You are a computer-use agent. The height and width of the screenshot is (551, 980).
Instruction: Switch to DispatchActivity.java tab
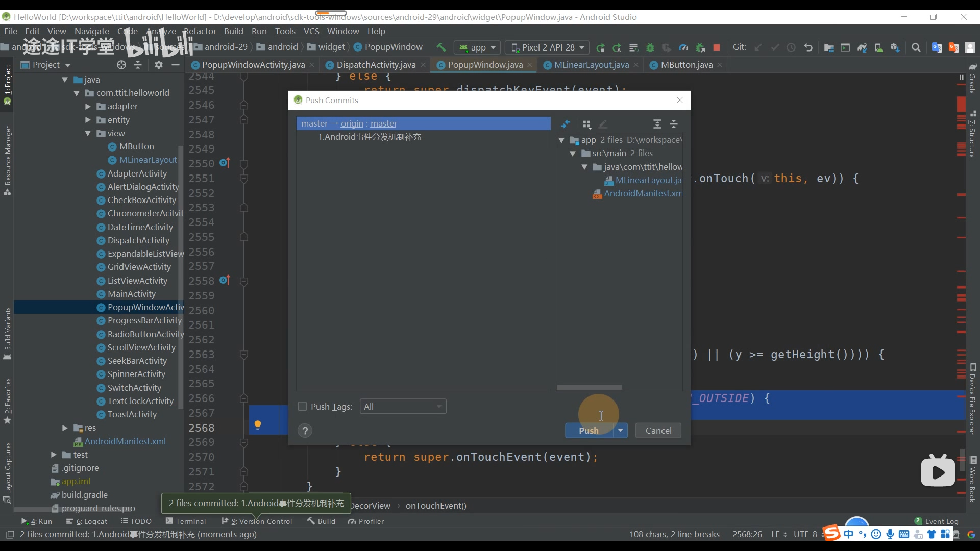(x=376, y=65)
